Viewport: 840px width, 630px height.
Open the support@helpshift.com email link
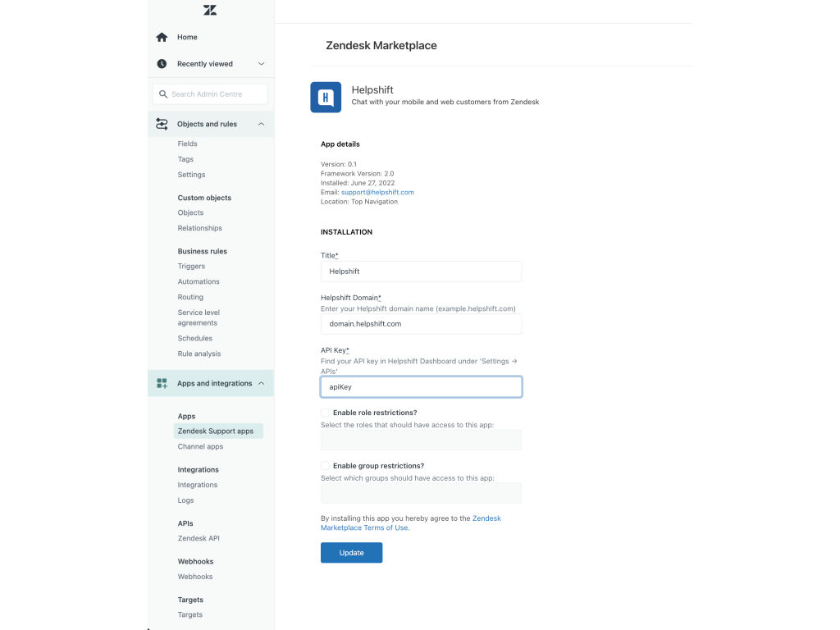point(377,192)
